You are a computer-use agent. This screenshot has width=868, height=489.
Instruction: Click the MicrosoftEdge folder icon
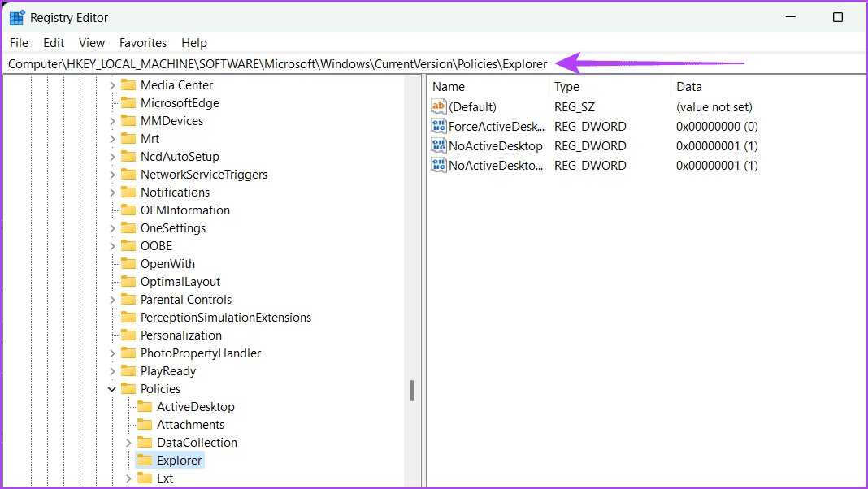tap(128, 102)
